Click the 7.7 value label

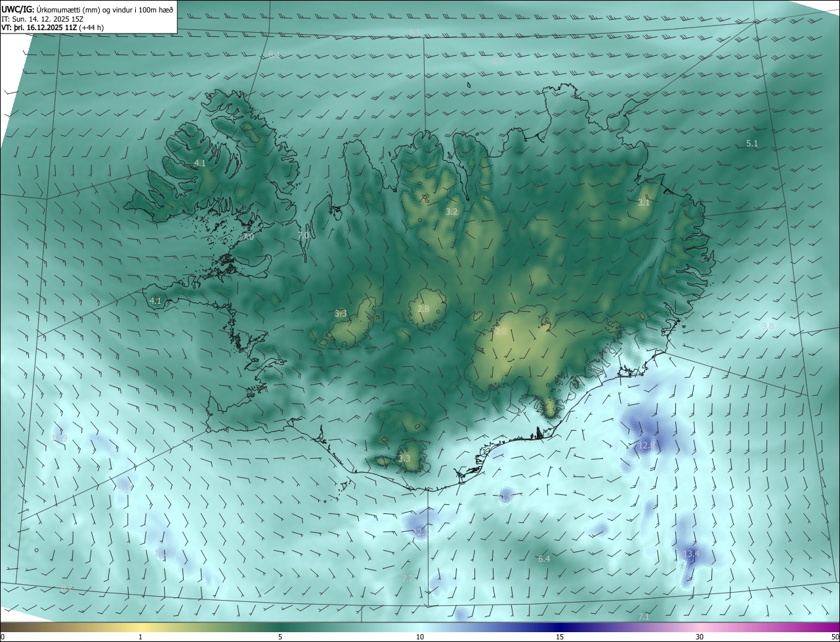(408, 578)
